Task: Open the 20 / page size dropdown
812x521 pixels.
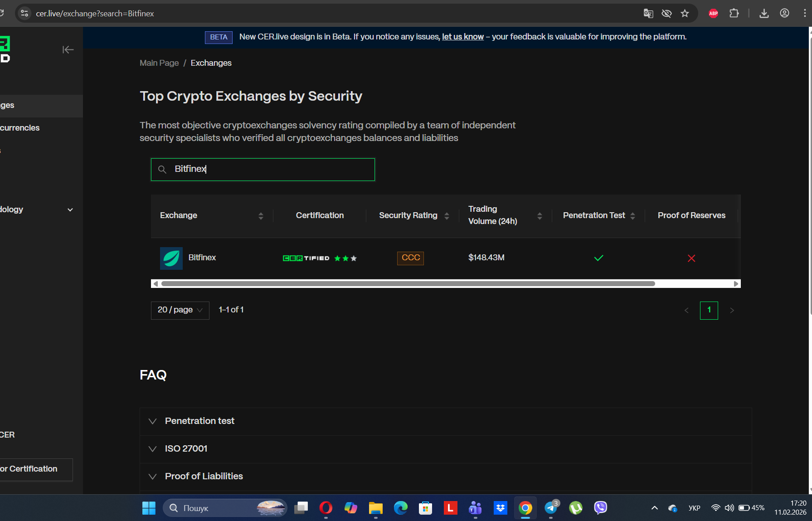Action: [x=180, y=311]
